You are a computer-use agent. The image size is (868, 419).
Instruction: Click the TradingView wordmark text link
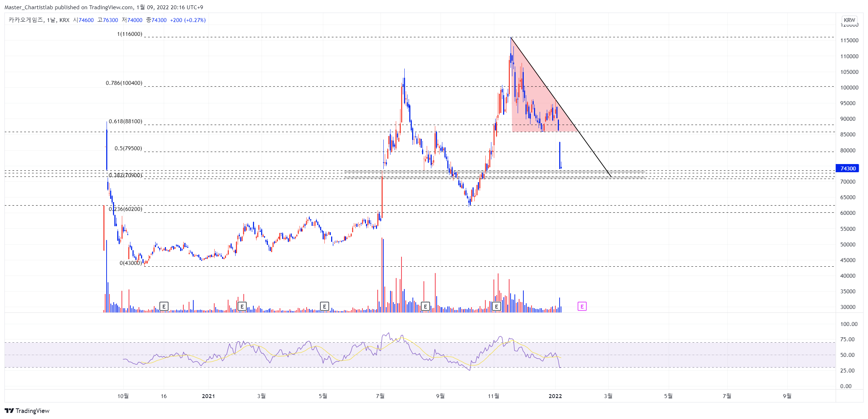click(x=32, y=411)
